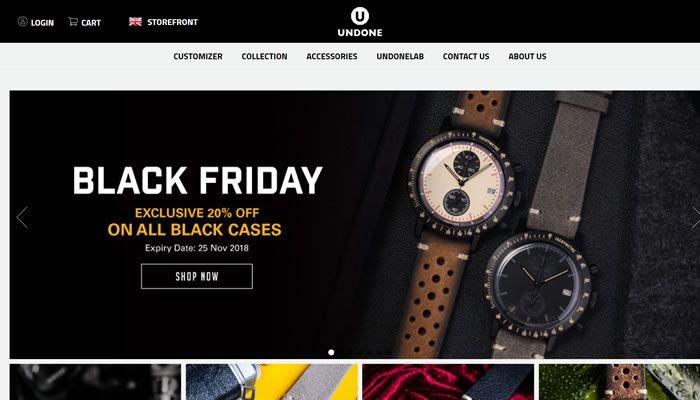The height and width of the screenshot is (400, 700).
Task: Open the COLLECTION menu
Action: (x=264, y=56)
